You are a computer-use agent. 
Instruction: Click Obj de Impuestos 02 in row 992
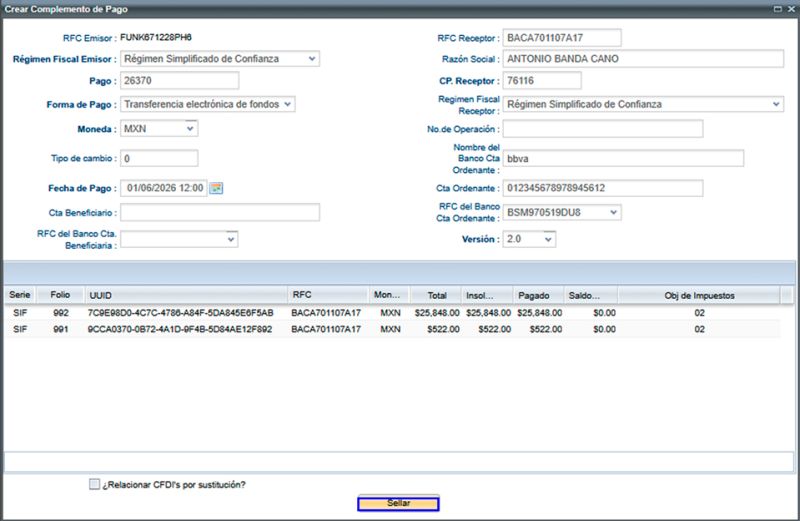pyautogui.click(x=699, y=313)
